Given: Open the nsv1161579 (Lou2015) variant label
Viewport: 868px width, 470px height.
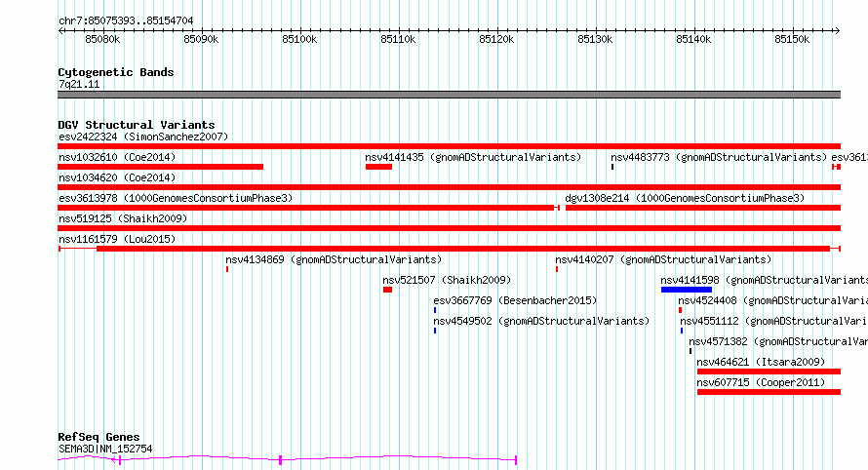Looking at the screenshot, I should tap(117, 239).
